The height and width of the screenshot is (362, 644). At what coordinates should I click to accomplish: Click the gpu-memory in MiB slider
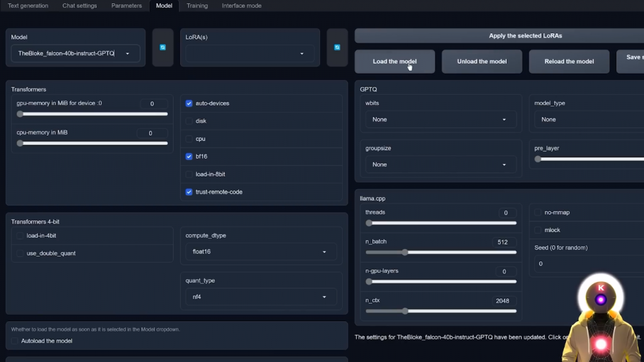coord(92,114)
